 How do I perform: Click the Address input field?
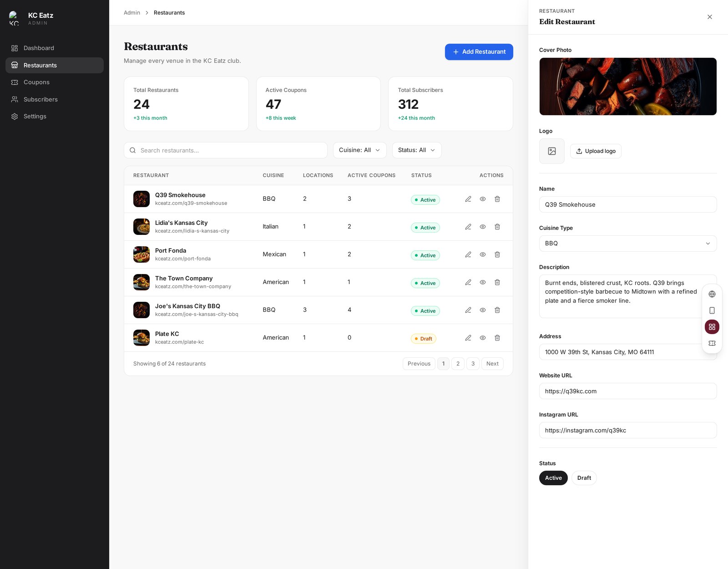[628, 352]
